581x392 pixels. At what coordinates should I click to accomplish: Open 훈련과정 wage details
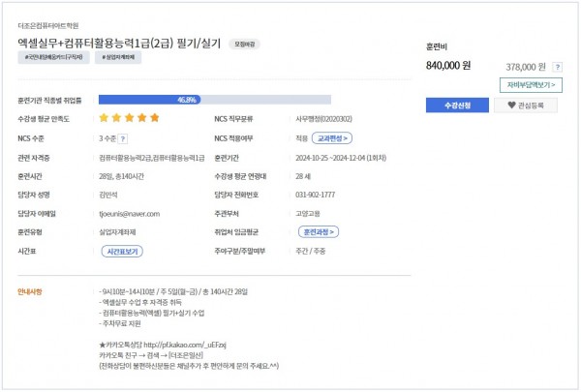(x=319, y=232)
